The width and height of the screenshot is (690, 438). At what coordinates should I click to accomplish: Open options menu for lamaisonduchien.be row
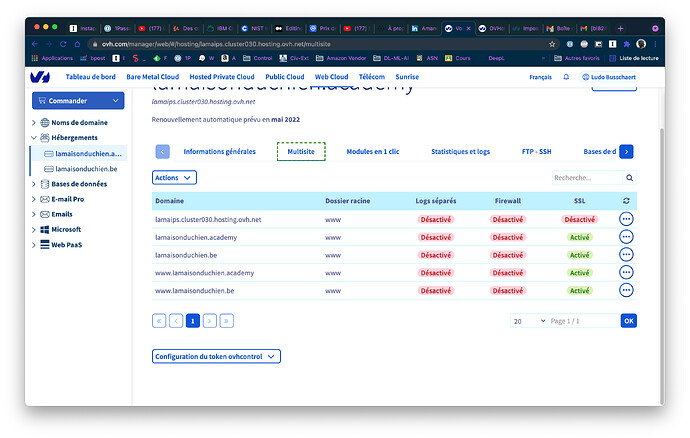[x=626, y=255]
